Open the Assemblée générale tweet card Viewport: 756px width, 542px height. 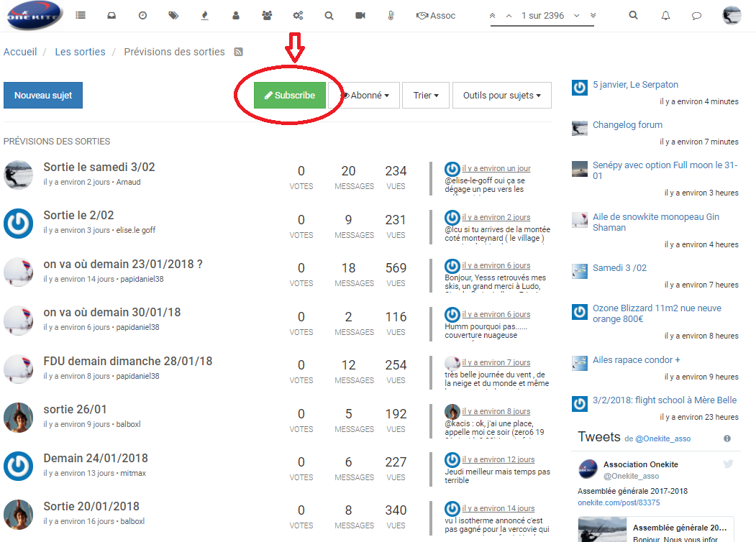pyautogui.click(x=656, y=530)
